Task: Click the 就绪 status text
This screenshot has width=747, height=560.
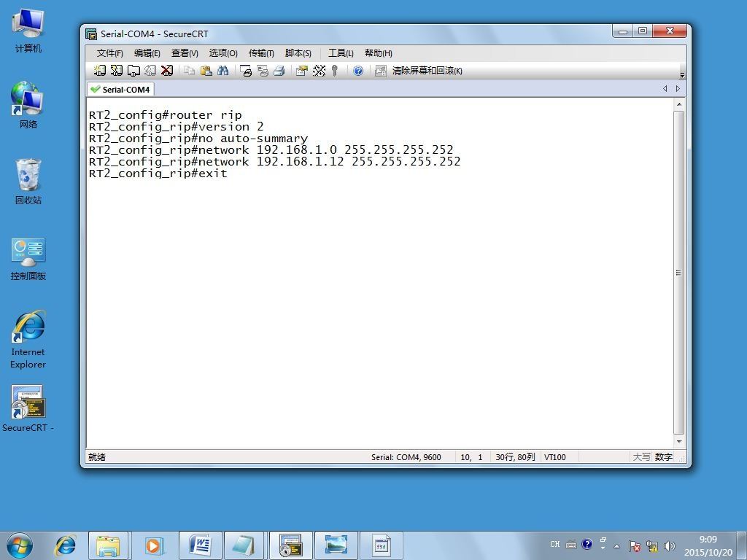Action: [97, 457]
